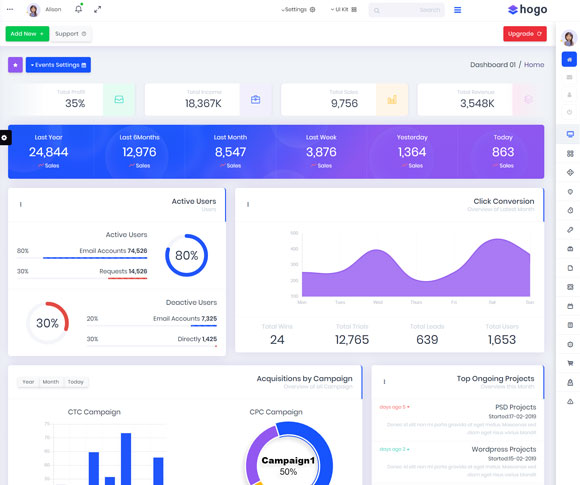Click the Yesterday 1,364 stat
The height and width of the screenshot is (485, 580).
[x=412, y=152]
